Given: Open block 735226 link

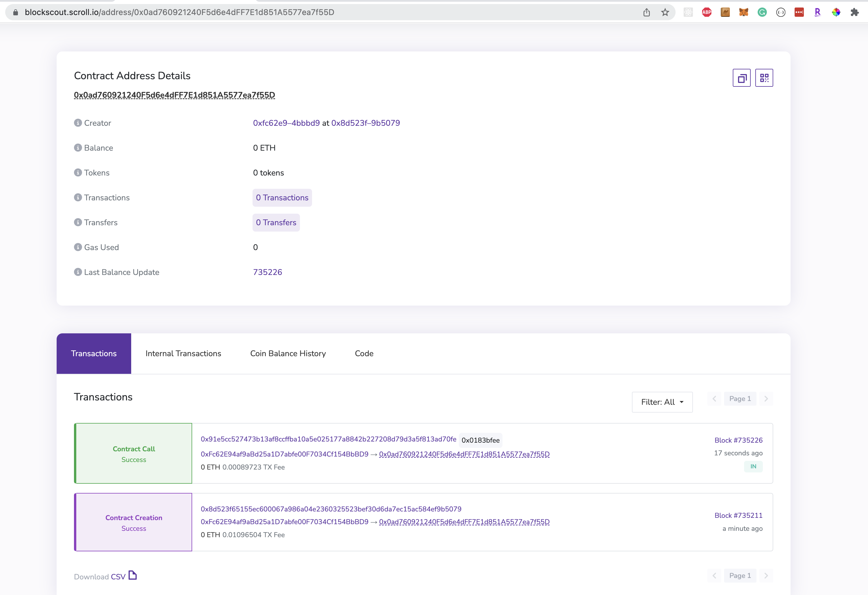Looking at the screenshot, I should [x=737, y=440].
